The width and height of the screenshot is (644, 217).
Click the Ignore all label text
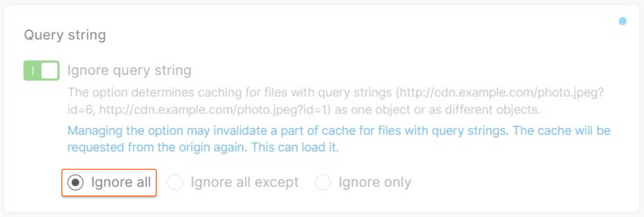tap(121, 182)
